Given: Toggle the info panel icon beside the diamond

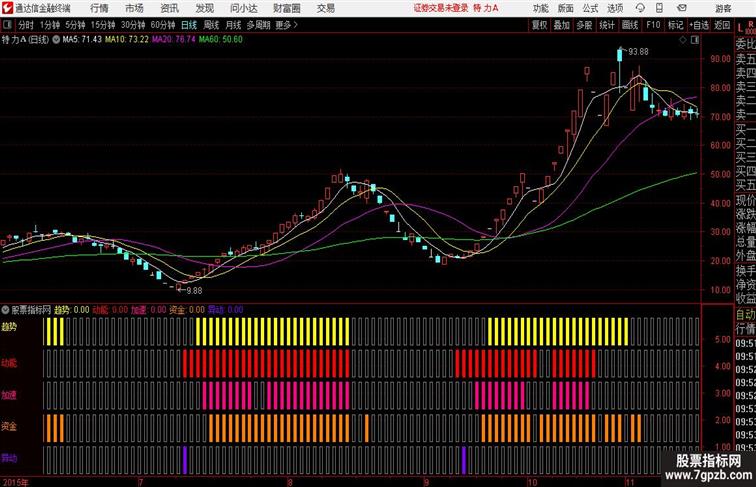Looking at the screenshot, I should 695,40.
